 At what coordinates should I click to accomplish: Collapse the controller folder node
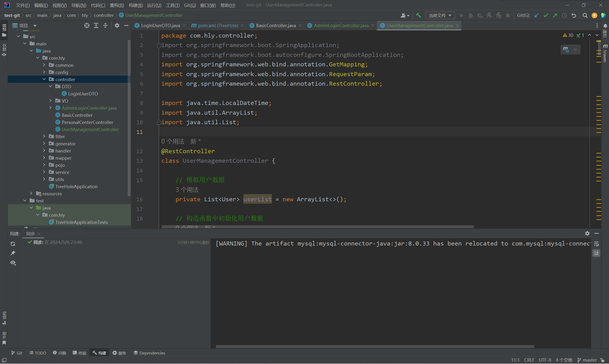point(44,79)
